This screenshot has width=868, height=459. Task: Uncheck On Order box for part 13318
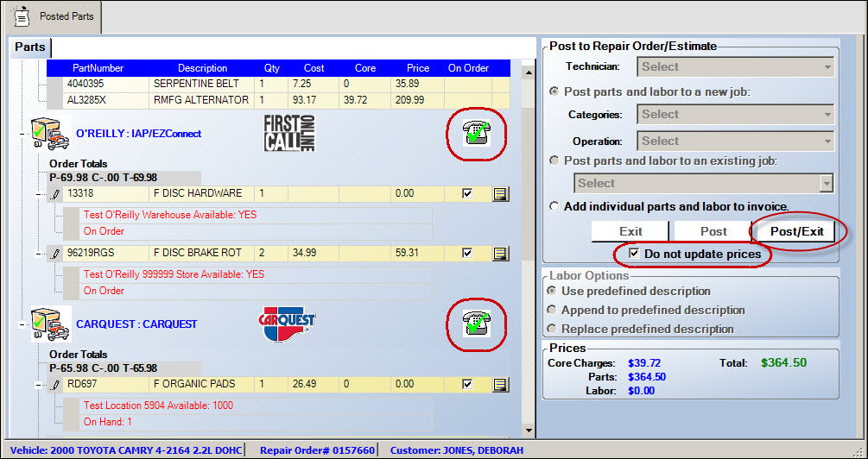(x=467, y=194)
